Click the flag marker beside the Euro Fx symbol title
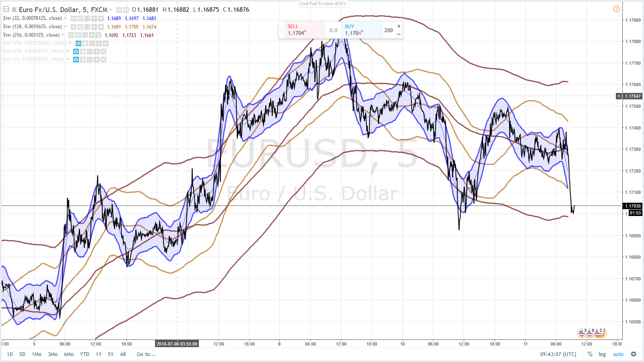 click(14, 10)
